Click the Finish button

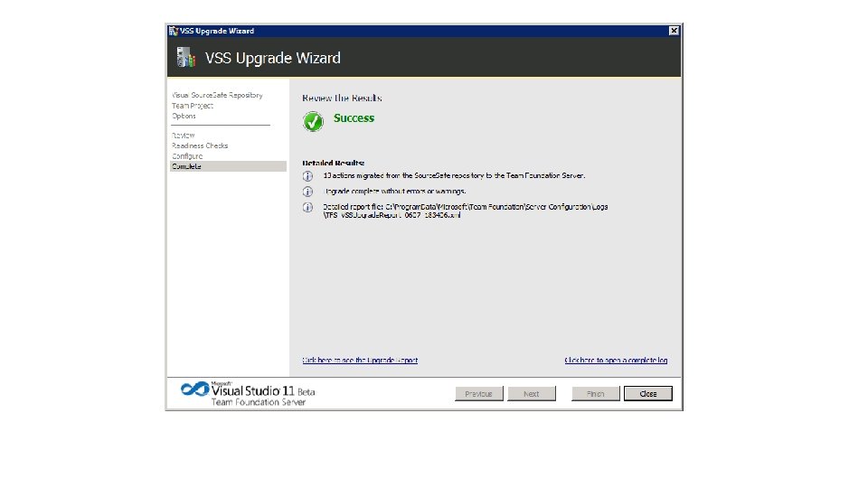point(596,393)
